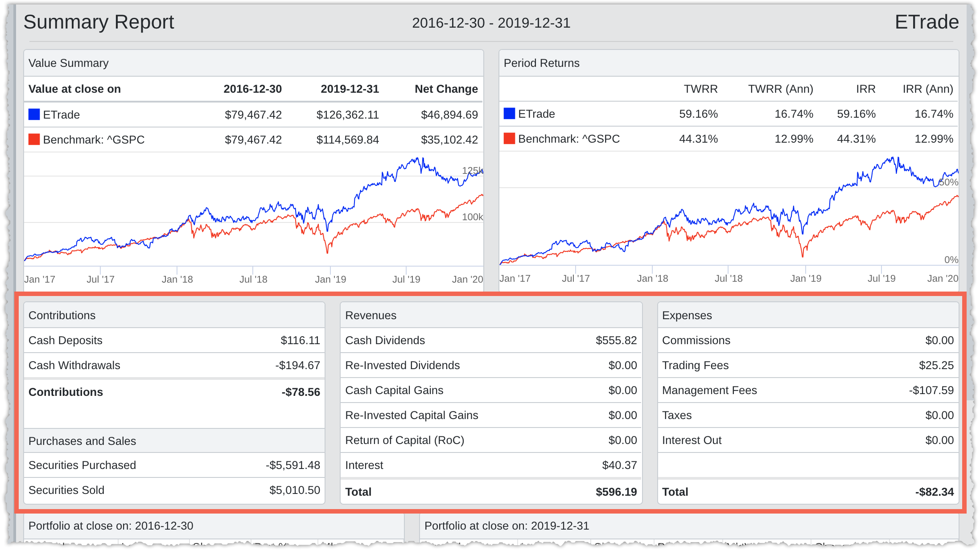Click the blue ETrade swatch in Value Summary

[x=34, y=115]
